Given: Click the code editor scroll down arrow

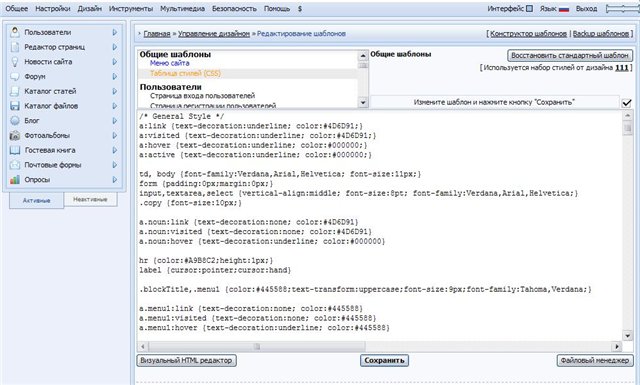Looking at the screenshot, I should (628, 336).
